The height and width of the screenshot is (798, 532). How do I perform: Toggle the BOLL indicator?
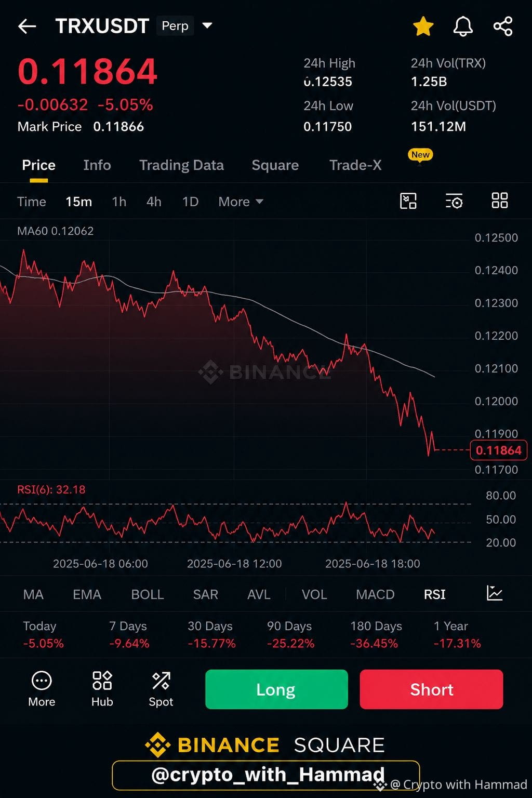[x=148, y=594]
